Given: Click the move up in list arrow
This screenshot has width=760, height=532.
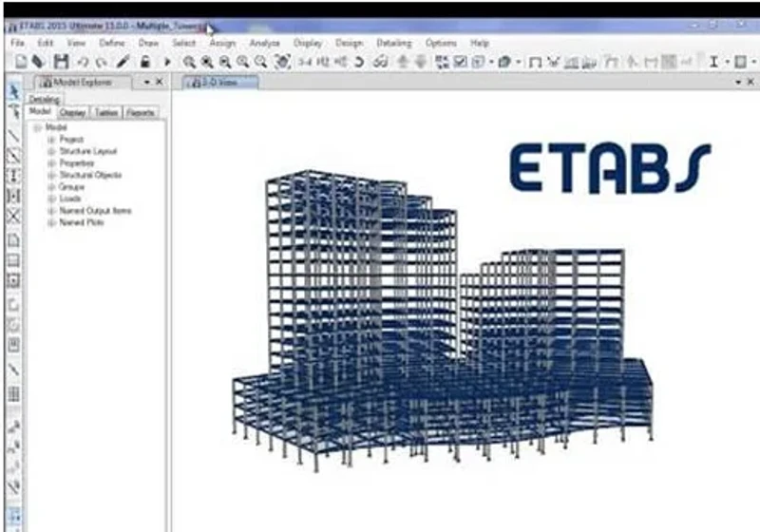Looking at the screenshot, I should 403,62.
